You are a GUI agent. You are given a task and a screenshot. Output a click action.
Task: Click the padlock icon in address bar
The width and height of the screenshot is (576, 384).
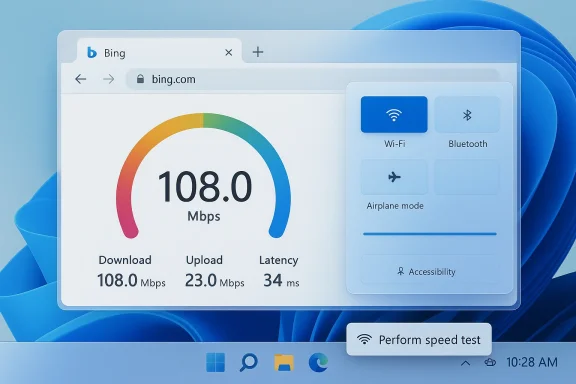point(140,79)
